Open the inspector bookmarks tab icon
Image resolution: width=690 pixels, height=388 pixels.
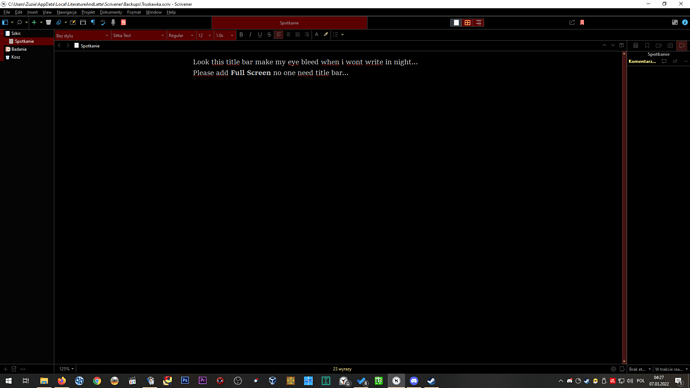coord(647,46)
